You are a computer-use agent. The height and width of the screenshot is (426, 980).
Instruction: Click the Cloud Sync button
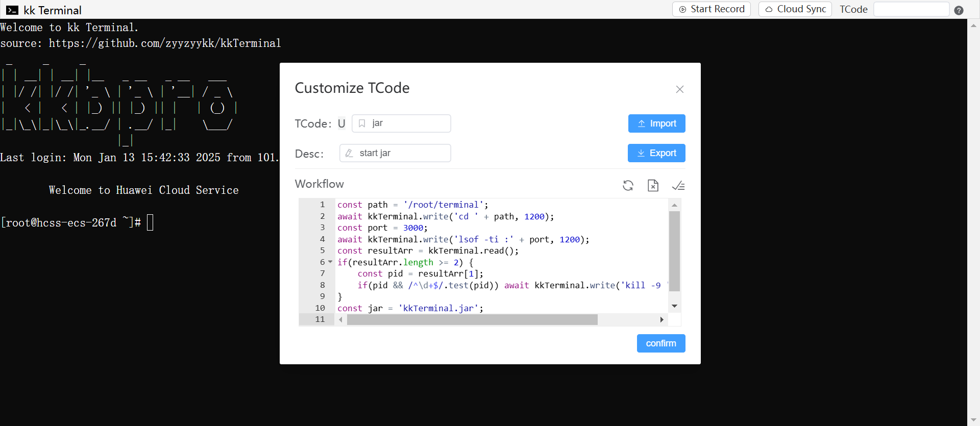coord(795,9)
